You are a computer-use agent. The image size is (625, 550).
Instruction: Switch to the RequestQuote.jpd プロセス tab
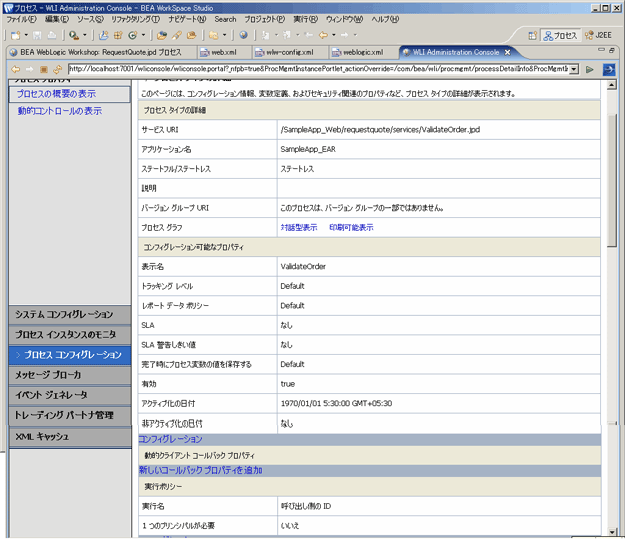[x=101, y=52]
